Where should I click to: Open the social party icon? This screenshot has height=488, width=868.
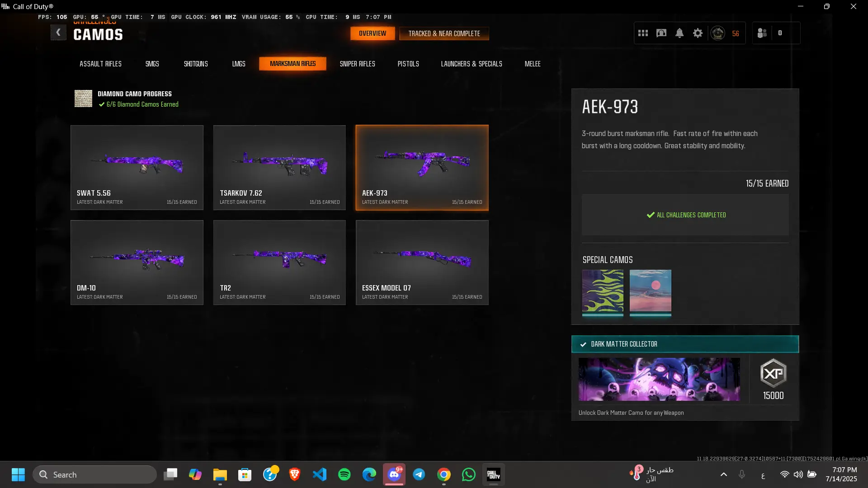click(x=762, y=33)
